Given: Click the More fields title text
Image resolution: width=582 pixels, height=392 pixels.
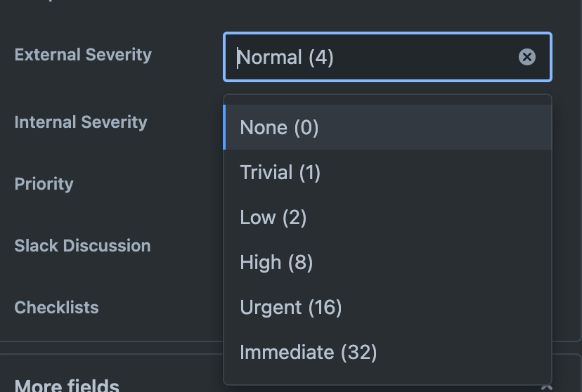Looking at the screenshot, I should (67, 386).
